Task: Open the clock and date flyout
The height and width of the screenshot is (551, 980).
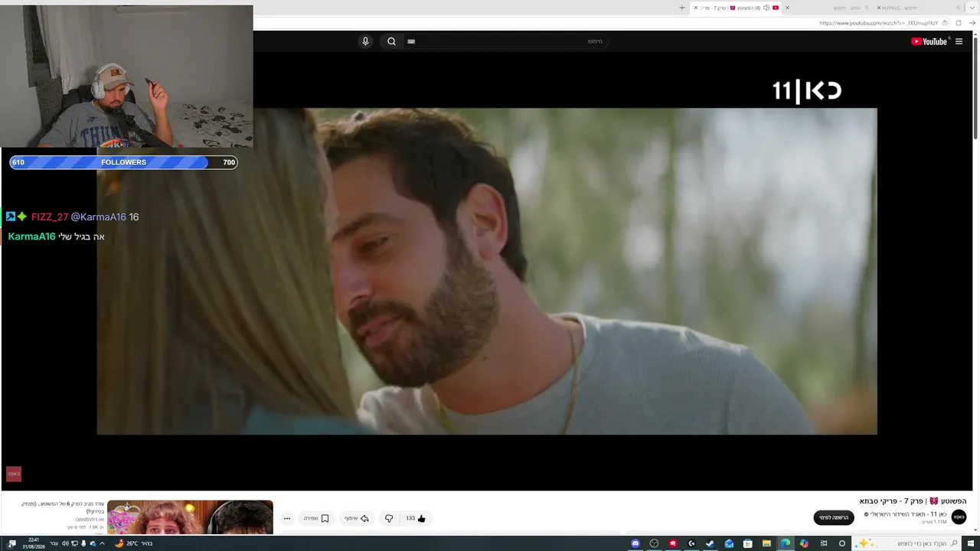Action: (x=34, y=543)
